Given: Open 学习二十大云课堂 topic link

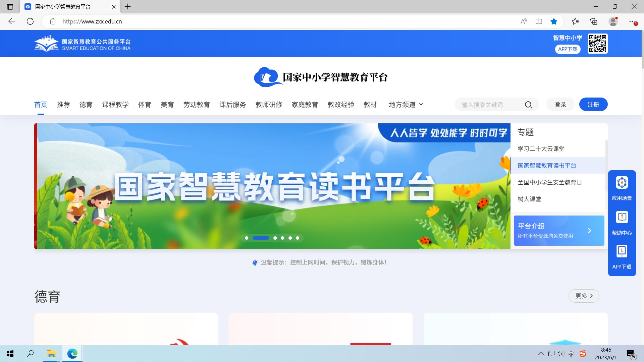Looking at the screenshot, I should [541, 149].
